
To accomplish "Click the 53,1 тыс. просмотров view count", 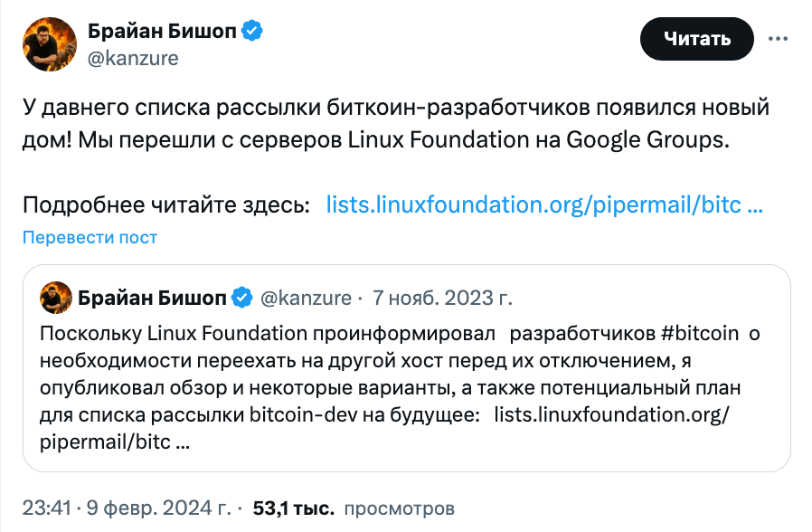I will (354, 508).
